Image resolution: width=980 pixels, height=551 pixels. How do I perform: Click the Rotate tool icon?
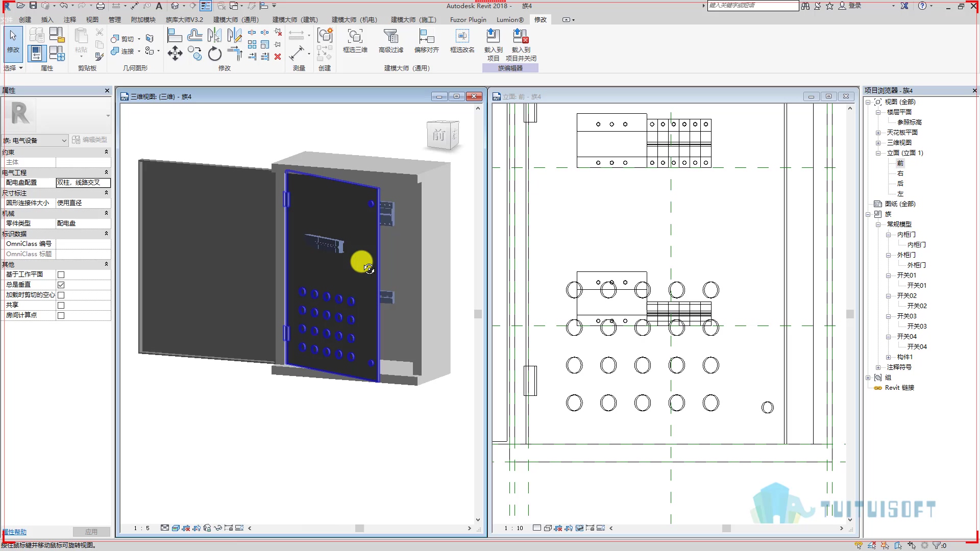[x=215, y=53]
